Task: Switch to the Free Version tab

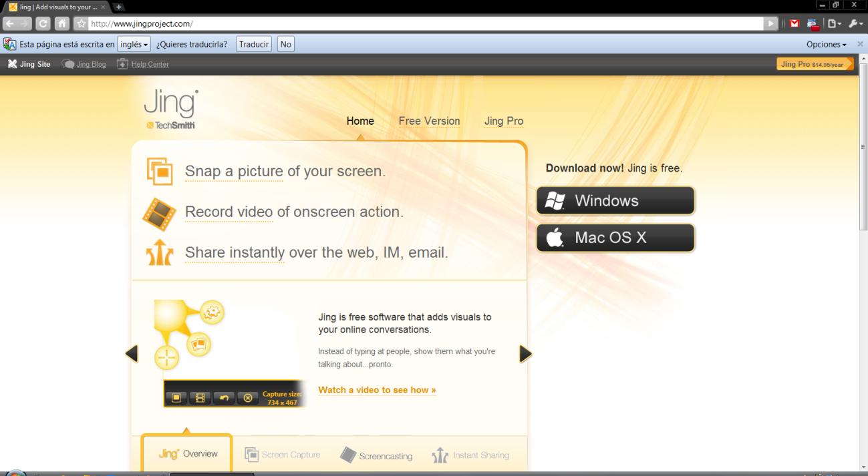Action: pyautogui.click(x=429, y=122)
